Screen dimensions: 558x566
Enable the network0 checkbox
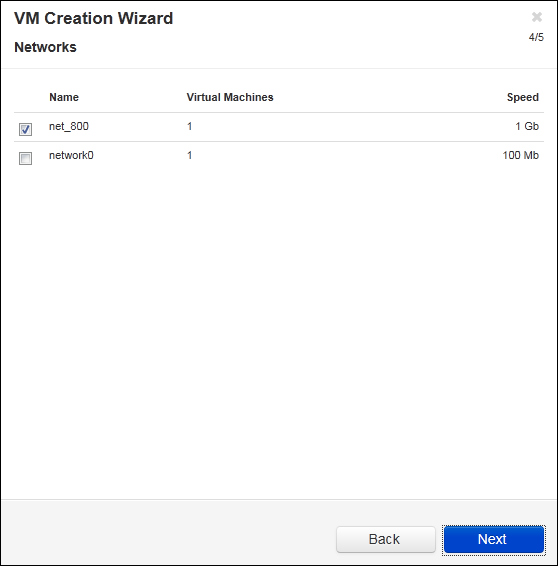click(25, 158)
